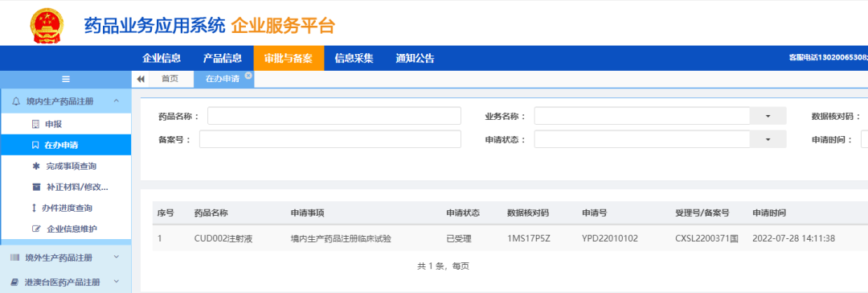The height and width of the screenshot is (293, 868).
Task: Click the 境内生产药品注册临床试验 cell
Action: [x=341, y=238]
